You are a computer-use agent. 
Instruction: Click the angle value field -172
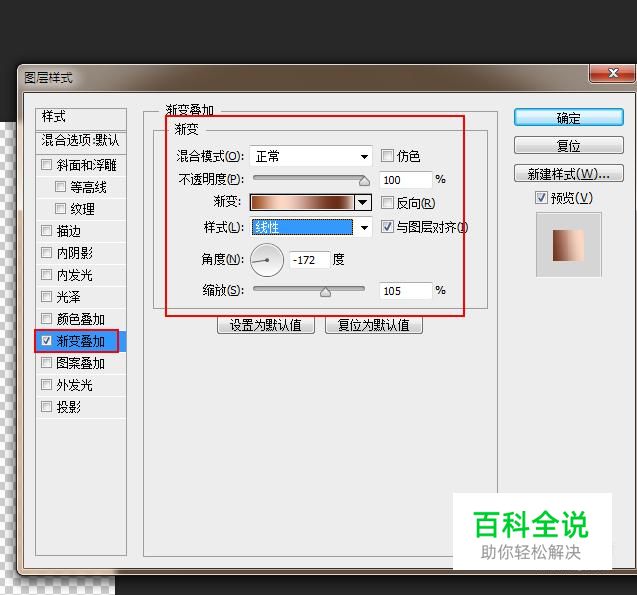pyautogui.click(x=309, y=260)
